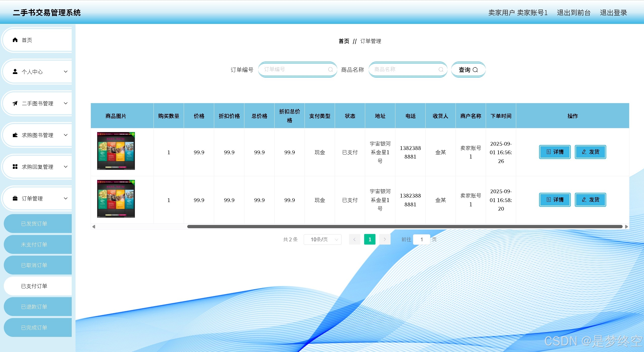Expand the 求购图书管理 menu chevron
This screenshot has width=644, height=352.
click(66, 135)
